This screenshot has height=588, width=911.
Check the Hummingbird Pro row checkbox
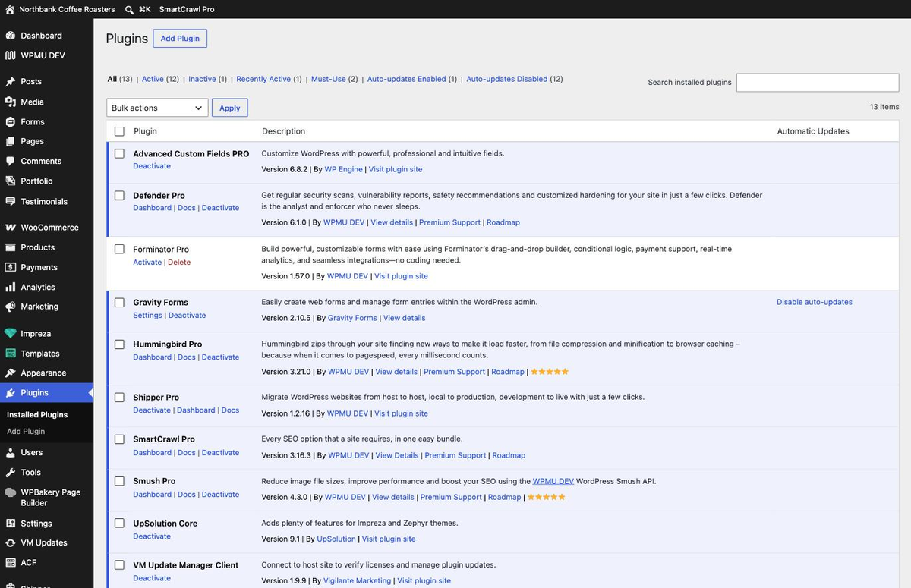point(119,344)
